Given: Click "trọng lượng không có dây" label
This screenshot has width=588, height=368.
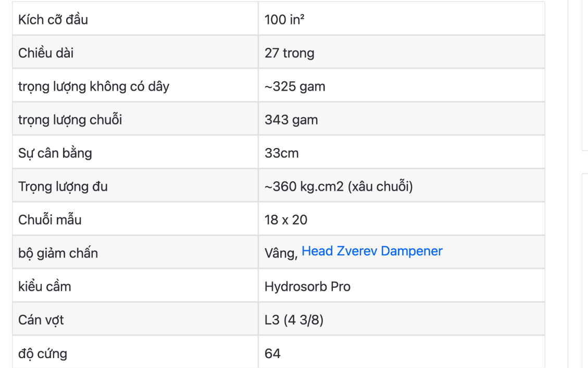Looking at the screenshot, I should (94, 87).
